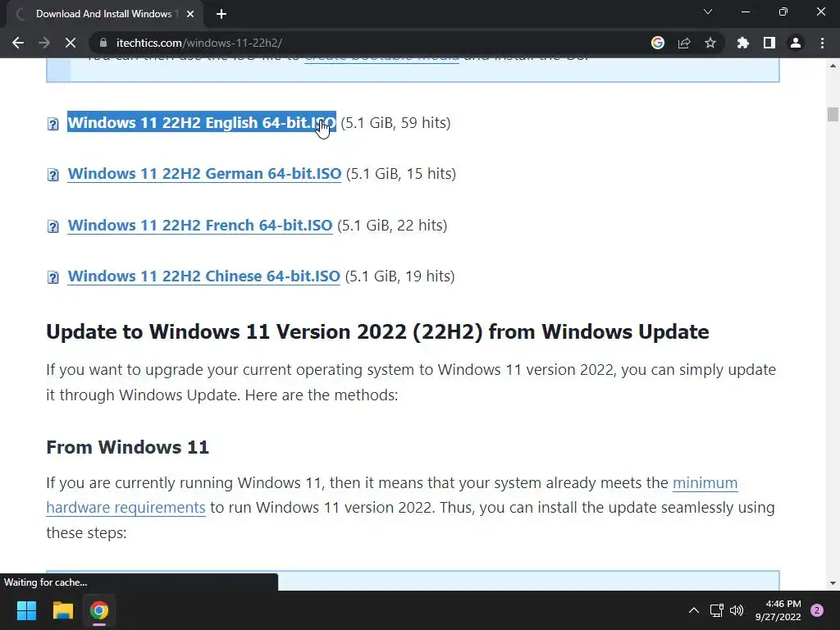This screenshot has height=630, width=840.
Task: Open File Explorer from the taskbar
Action: tap(62, 610)
